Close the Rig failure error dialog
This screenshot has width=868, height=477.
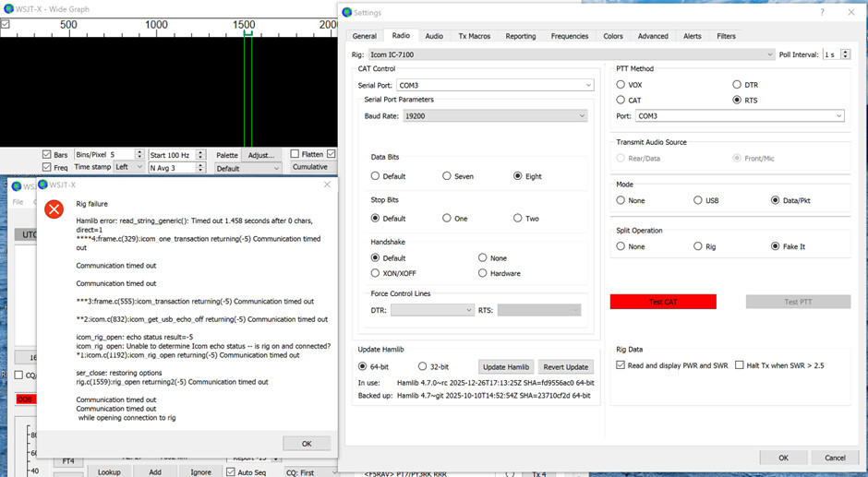(x=327, y=185)
